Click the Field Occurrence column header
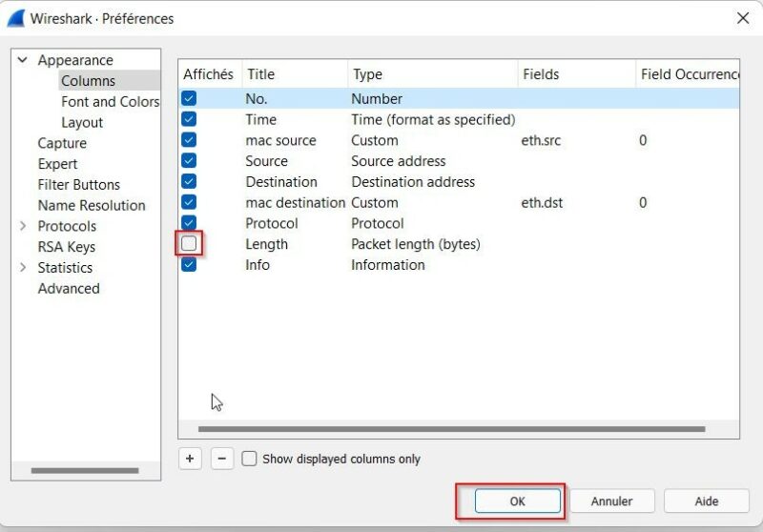 [688, 74]
